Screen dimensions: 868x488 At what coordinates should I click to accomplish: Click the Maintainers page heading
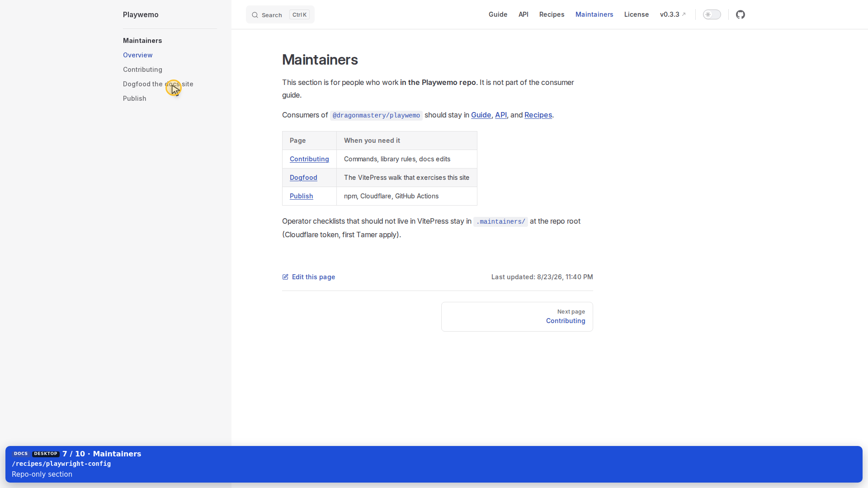(x=320, y=60)
